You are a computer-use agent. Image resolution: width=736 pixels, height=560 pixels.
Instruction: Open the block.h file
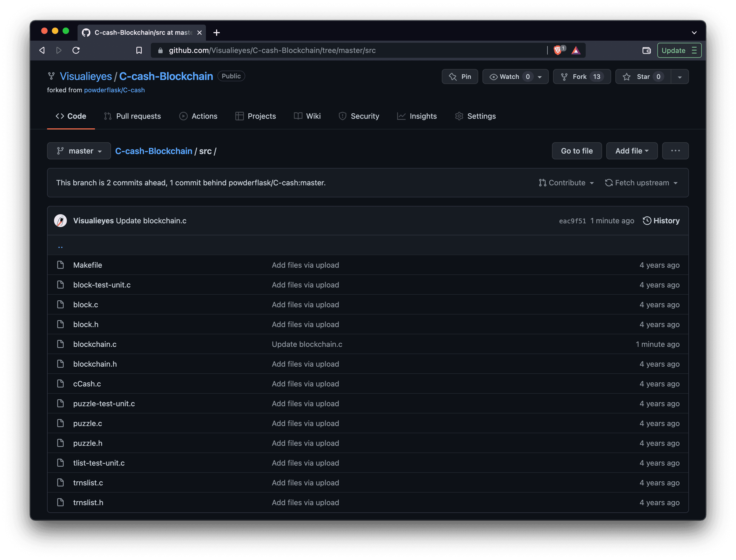tap(86, 324)
